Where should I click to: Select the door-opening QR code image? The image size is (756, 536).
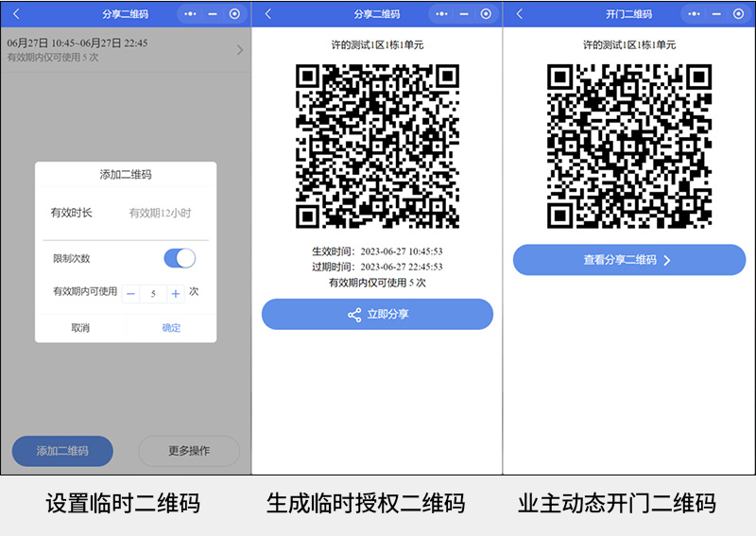click(x=629, y=147)
